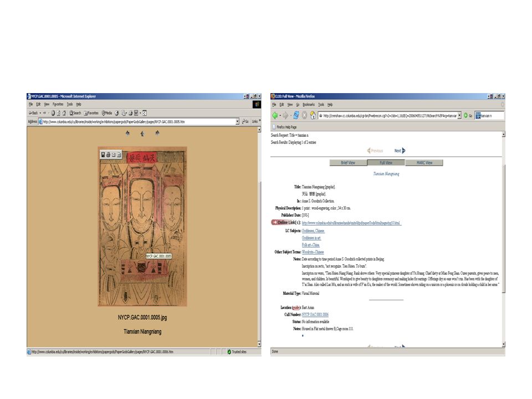
Task: Click the Firefox Home icon
Action: click(313, 115)
